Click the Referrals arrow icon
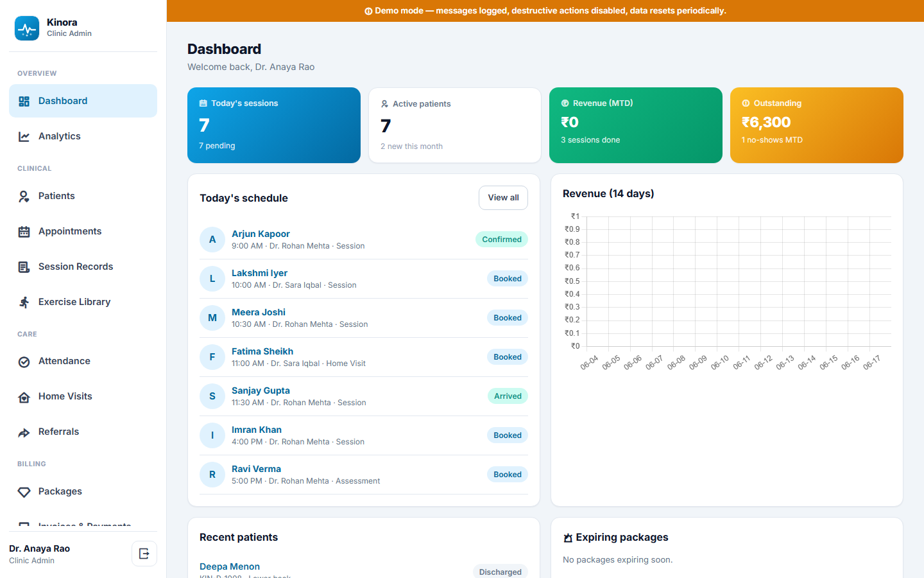Screen dimensions: 924x578 24,433
